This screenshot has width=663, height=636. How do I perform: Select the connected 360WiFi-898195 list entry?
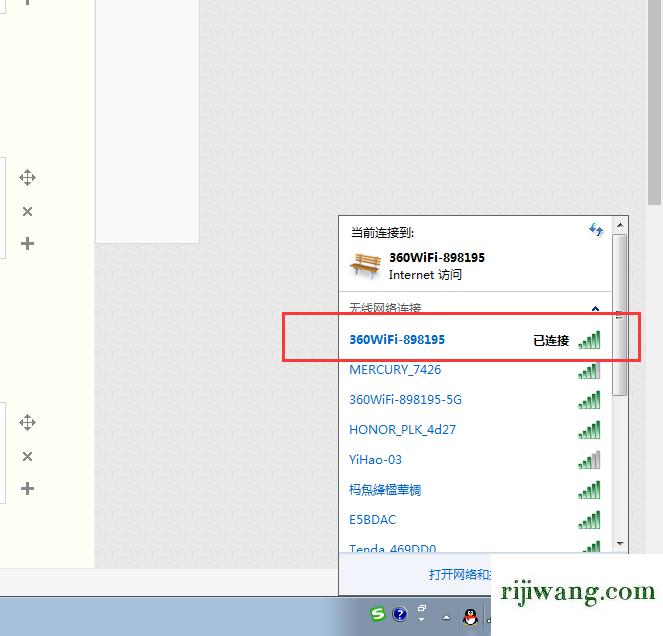click(475, 340)
